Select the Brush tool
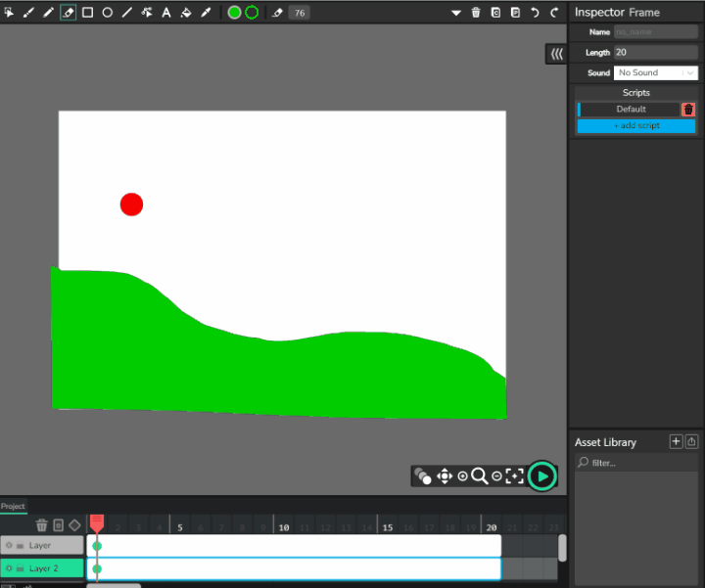This screenshot has height=588, width=705. tap(28, 13)
